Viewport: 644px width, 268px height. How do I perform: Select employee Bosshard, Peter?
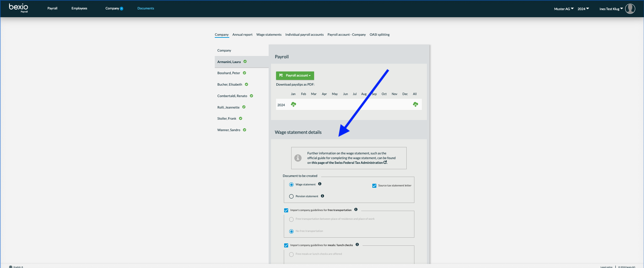click(x=229, y=73)
